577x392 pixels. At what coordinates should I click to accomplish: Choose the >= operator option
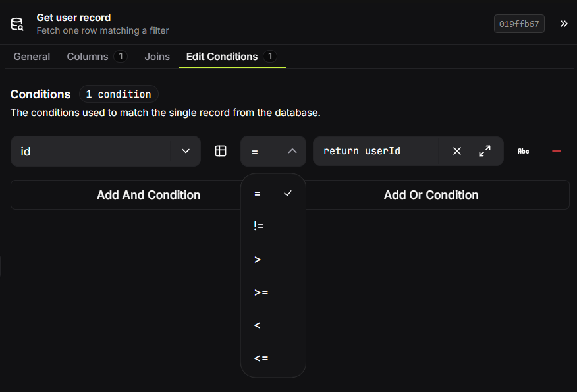tap(273, 293)
